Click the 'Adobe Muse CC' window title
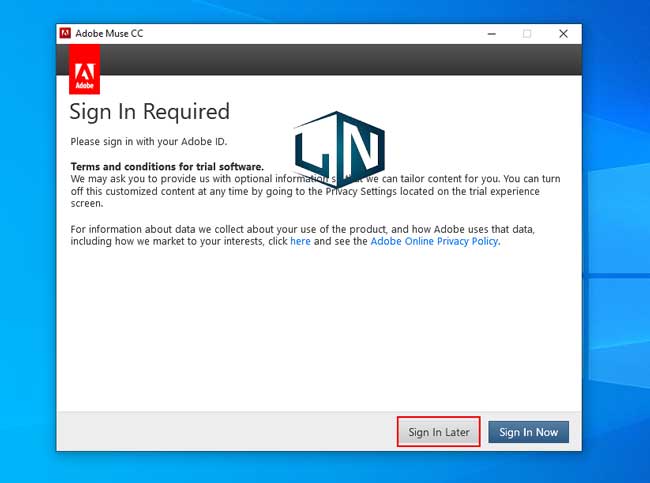This screenshot has width=650, height=483. [109, 34]
